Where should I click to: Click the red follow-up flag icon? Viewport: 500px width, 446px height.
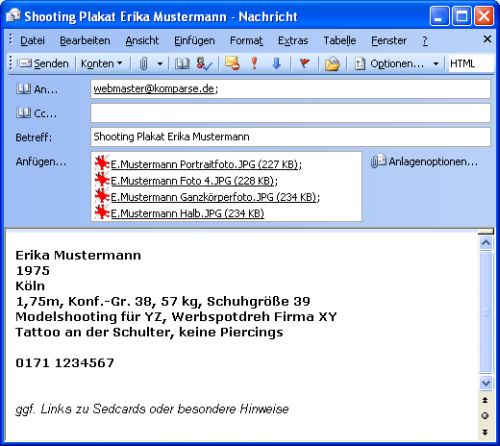coord(304,63)
